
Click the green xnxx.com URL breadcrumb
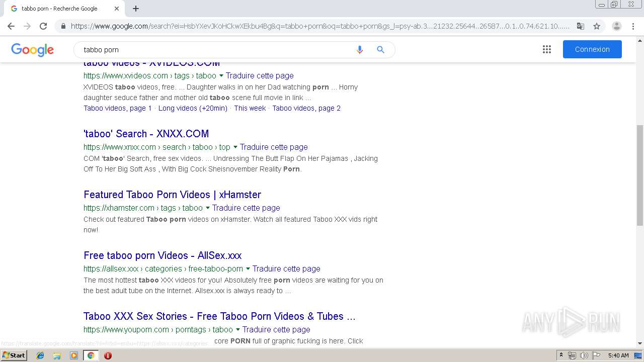point(157,147)
